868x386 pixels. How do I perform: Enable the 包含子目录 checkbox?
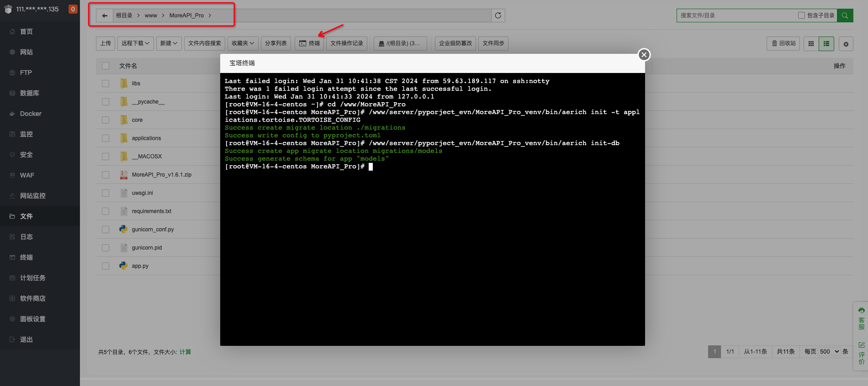tap(801, 16)
